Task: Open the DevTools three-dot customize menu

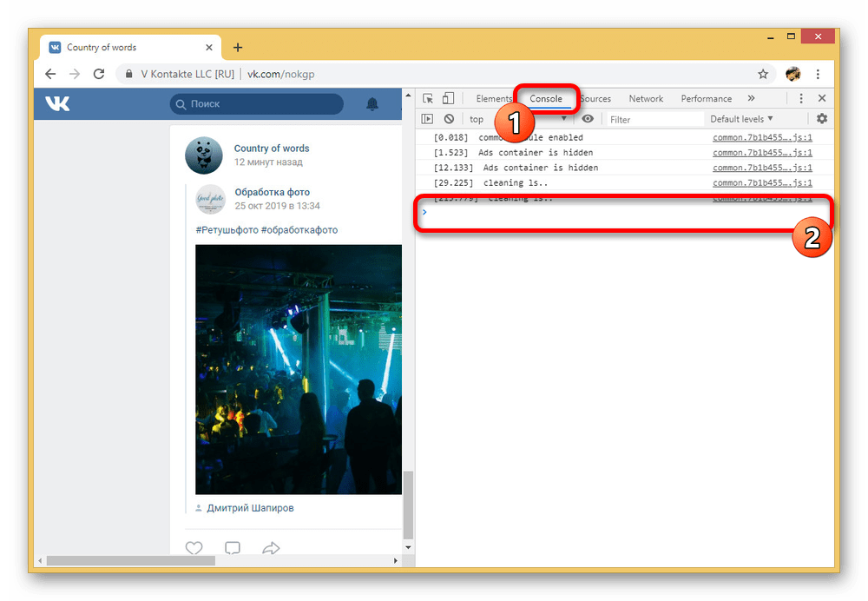Action: pyautogui.click(x=801, y=99)
